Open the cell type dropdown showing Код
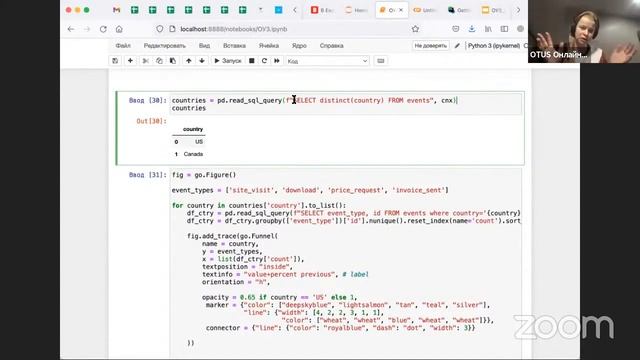The height and width of the screenshot is (360, 640). [327, 61]
